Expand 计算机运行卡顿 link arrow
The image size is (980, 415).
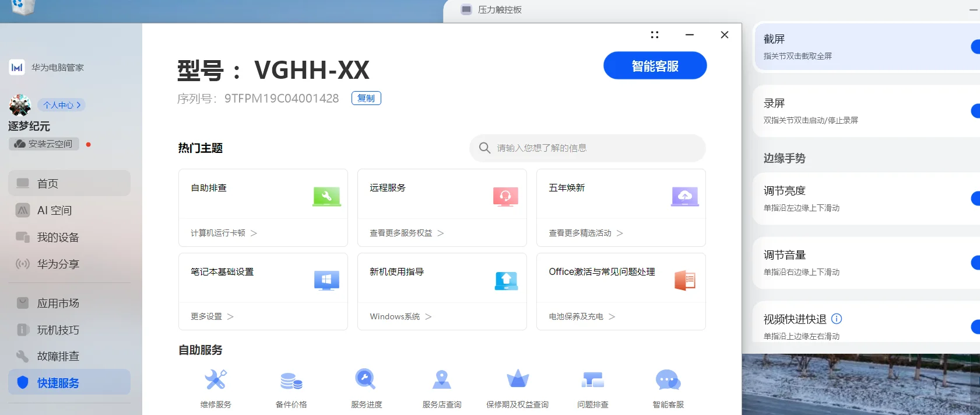coord(254,233)
